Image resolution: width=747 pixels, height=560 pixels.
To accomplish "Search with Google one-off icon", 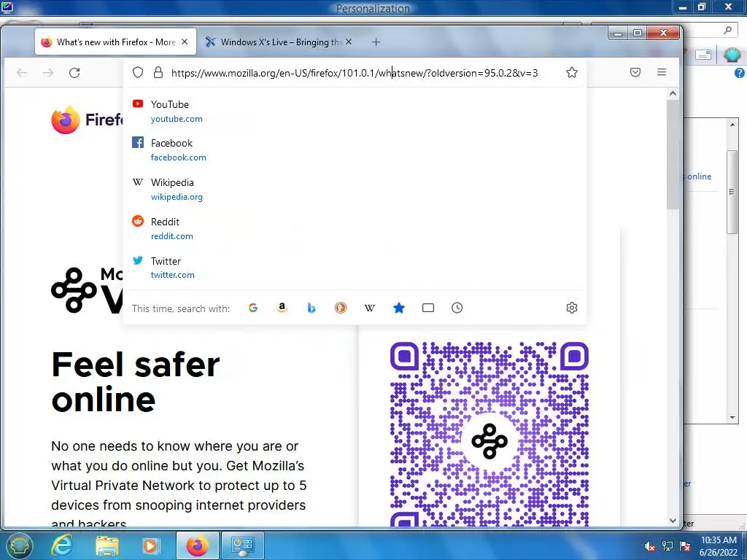I will 253,308.
